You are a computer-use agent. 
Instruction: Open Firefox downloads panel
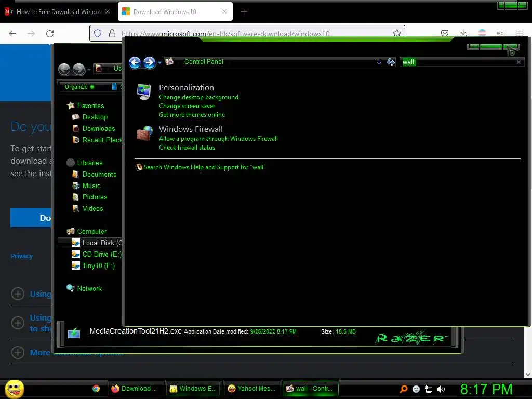(x=463, y=33)
